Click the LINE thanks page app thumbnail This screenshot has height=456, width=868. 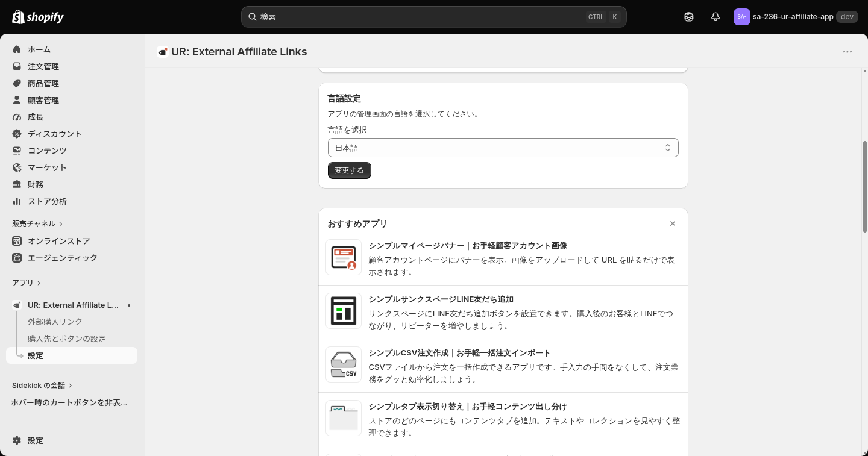tap(344, 311)
